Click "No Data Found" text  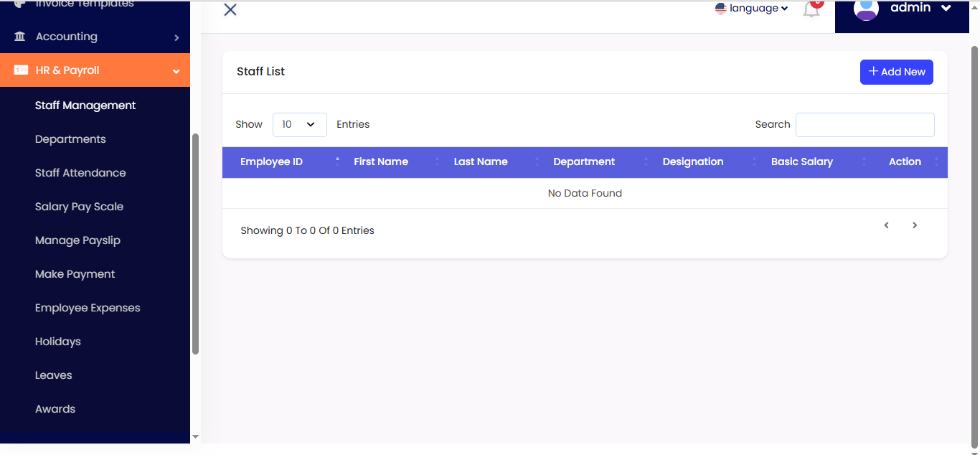pyautogui.click(x=585, y=193)
